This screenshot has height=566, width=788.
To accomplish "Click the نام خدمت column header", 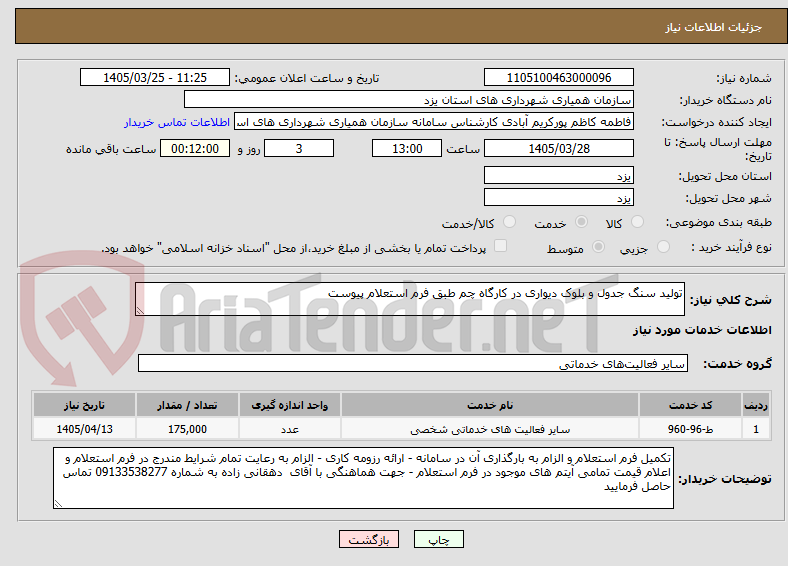I will point(490,405).
